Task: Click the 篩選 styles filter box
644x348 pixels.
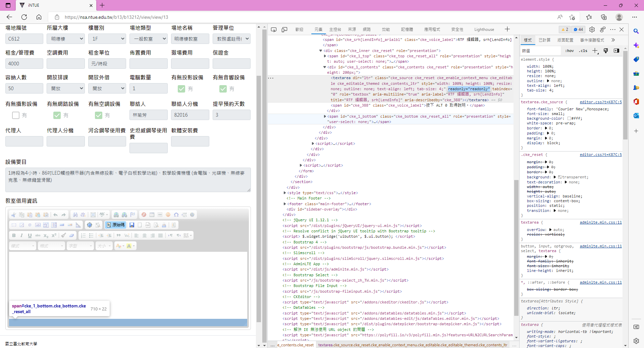Action: [x=540, y=51]
